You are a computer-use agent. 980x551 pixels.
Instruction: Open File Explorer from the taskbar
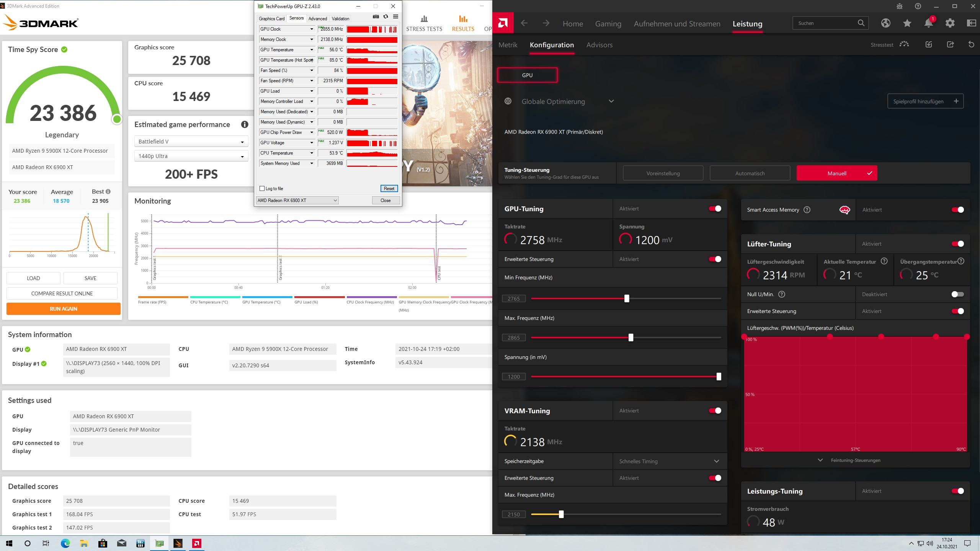[84, 543]
